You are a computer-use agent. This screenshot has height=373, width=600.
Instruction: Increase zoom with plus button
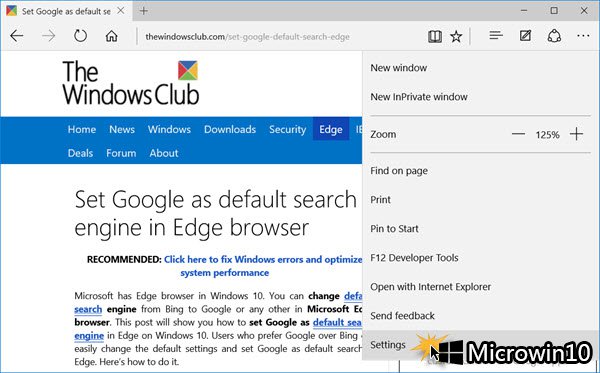coord(576,134)
